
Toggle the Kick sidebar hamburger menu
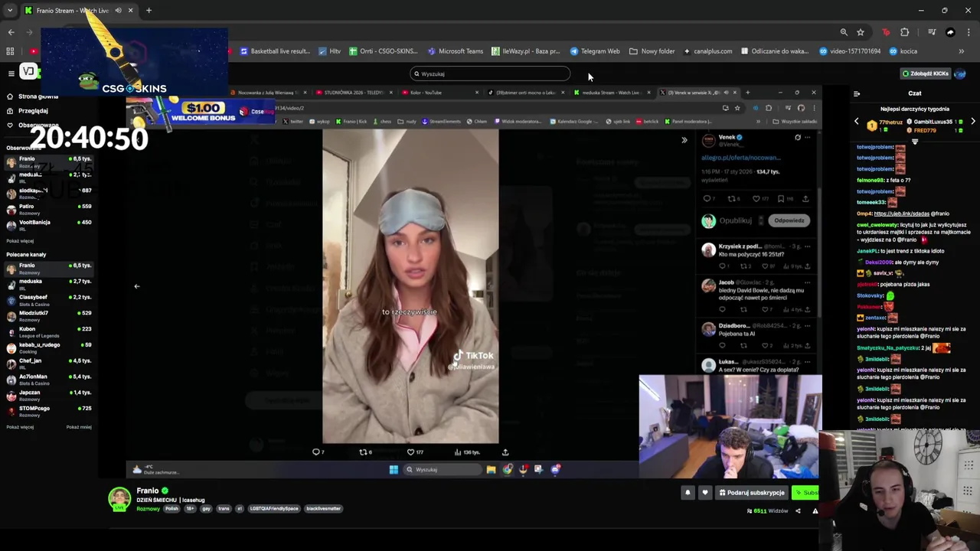[x=11, y=73]
